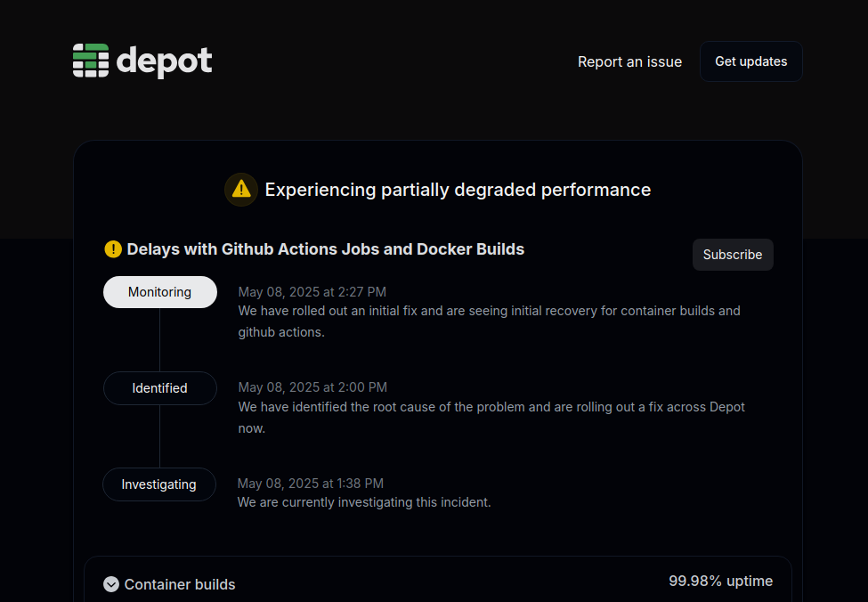Click the 'identified the root cause' update text
The height and width of the screenshot is (602, 868).
491,418
